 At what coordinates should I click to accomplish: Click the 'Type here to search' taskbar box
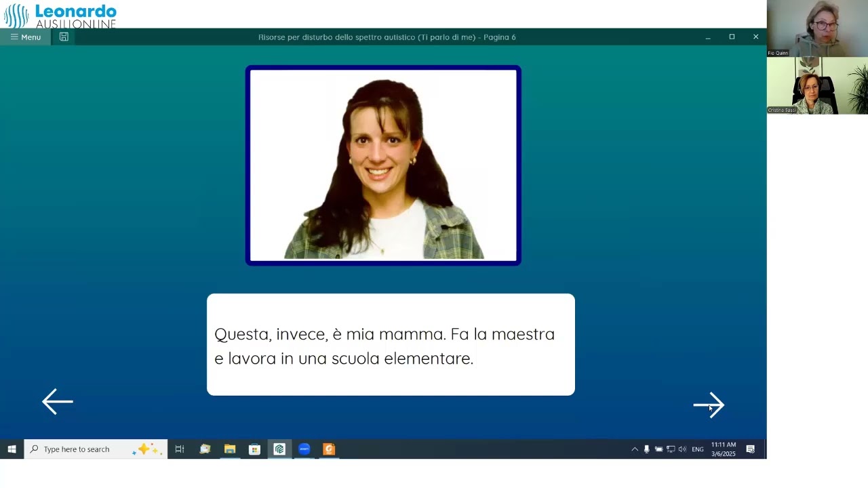[96, 449]
